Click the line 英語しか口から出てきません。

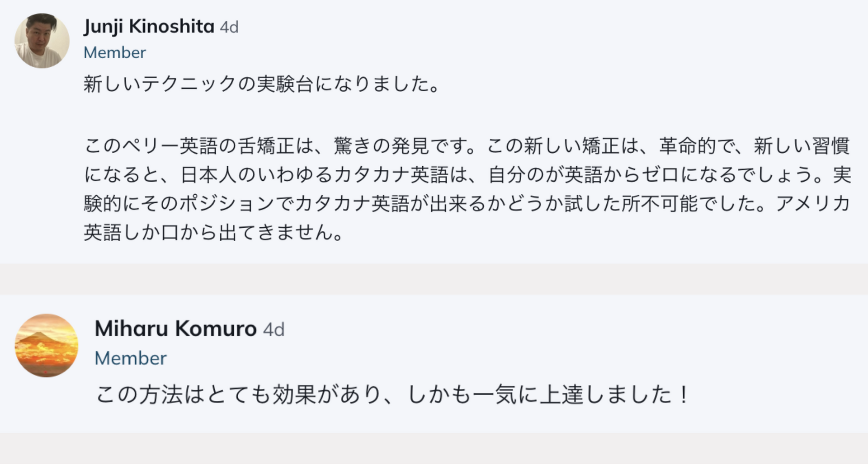pos(214,233)
